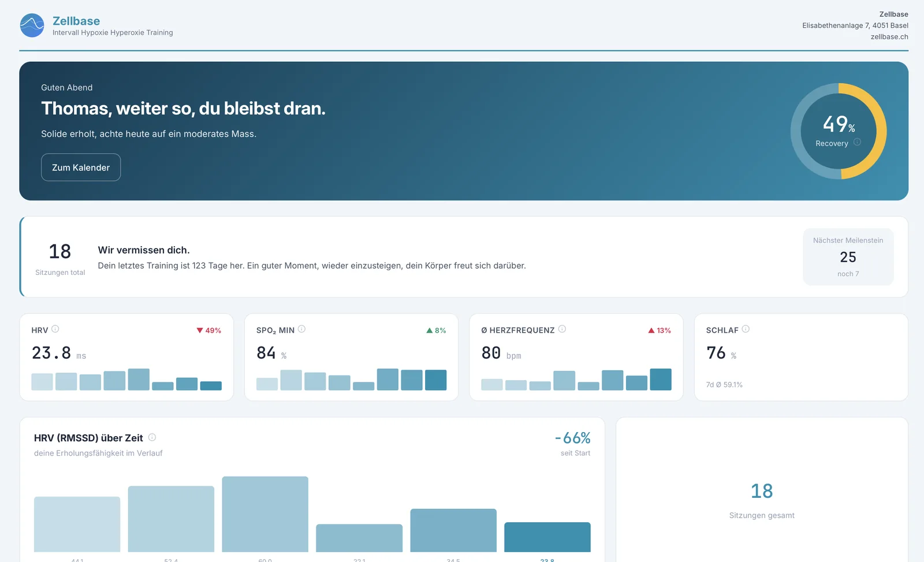Click the tallest bar in the HRV über Zeit chart

265,514
